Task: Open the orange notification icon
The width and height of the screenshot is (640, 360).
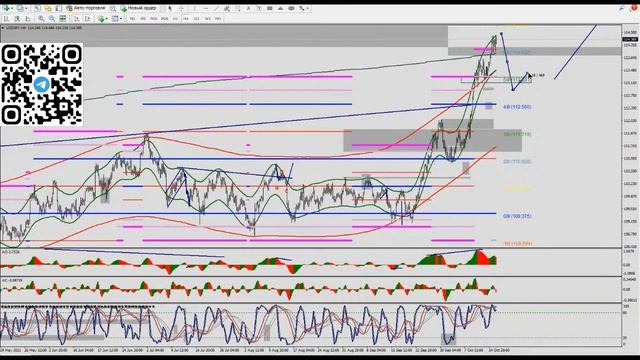Action: pos(634,8)
